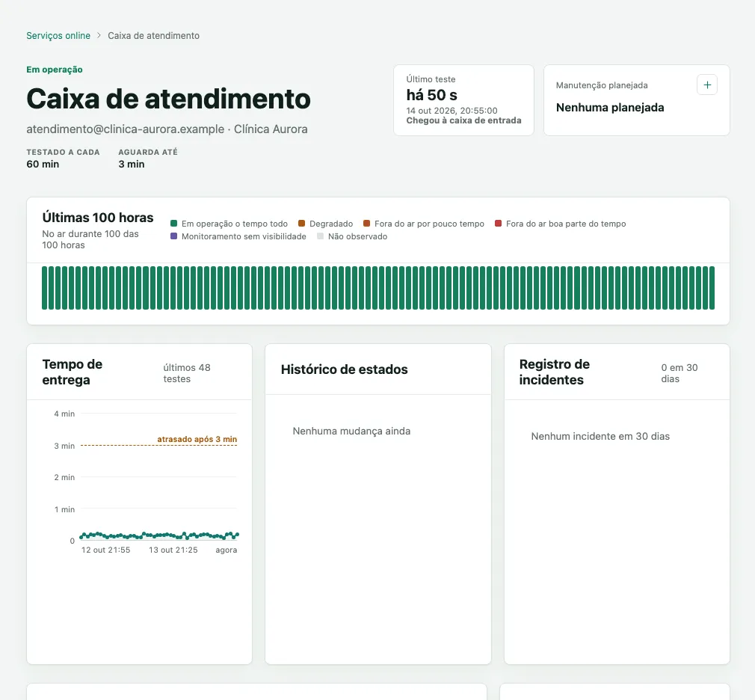Click 'Chegou à caixa de entrada' result text
Screen dimensions: 755x700
(x=463, y=120)
